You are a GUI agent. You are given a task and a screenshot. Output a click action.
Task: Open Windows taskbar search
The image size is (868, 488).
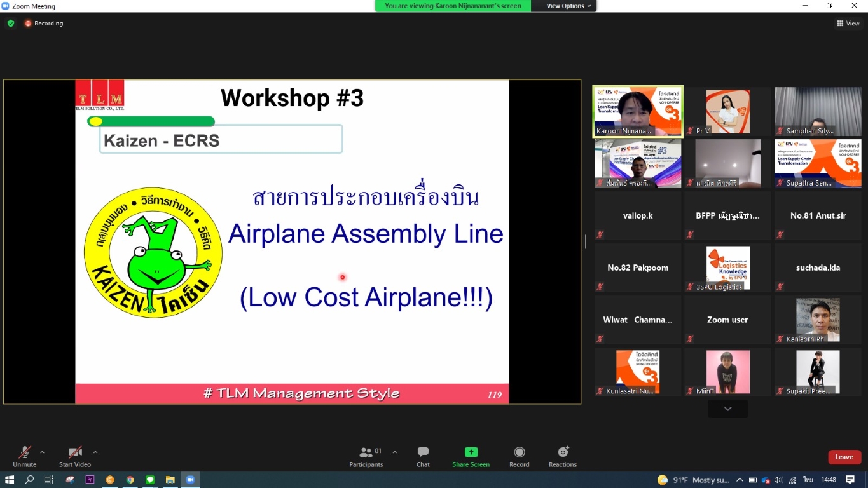click(29, 480)
